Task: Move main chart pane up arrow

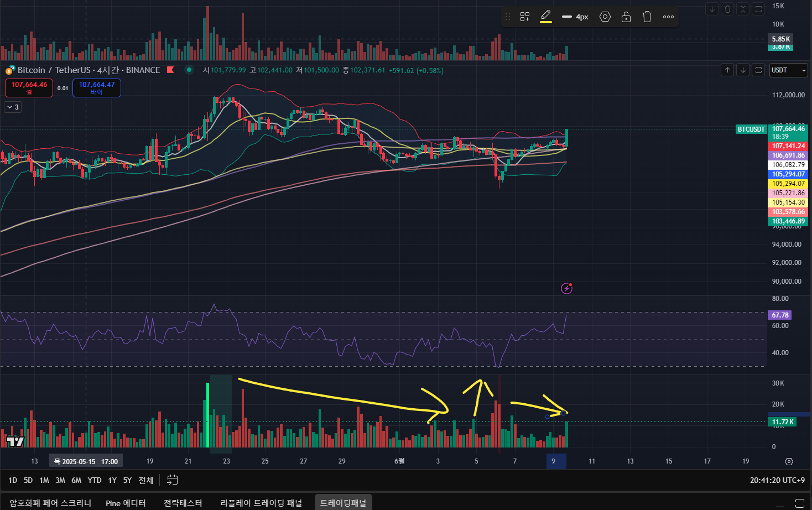Action: pyautogui.click(x=728, y=70)
